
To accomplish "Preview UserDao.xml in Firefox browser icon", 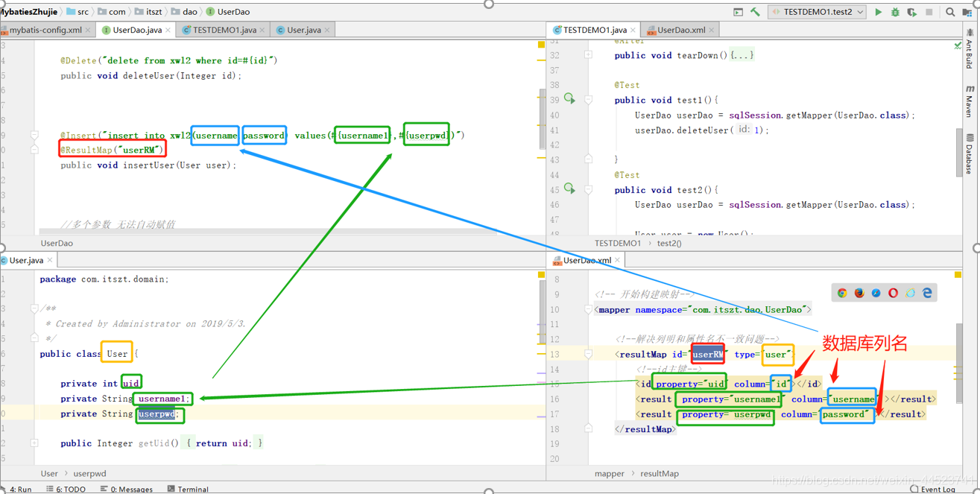I will click(859, 293).
